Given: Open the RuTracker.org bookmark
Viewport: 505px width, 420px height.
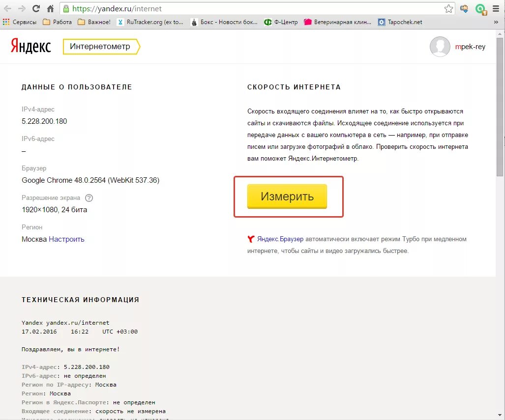Looking at the screenshot, I should point(150,22).
